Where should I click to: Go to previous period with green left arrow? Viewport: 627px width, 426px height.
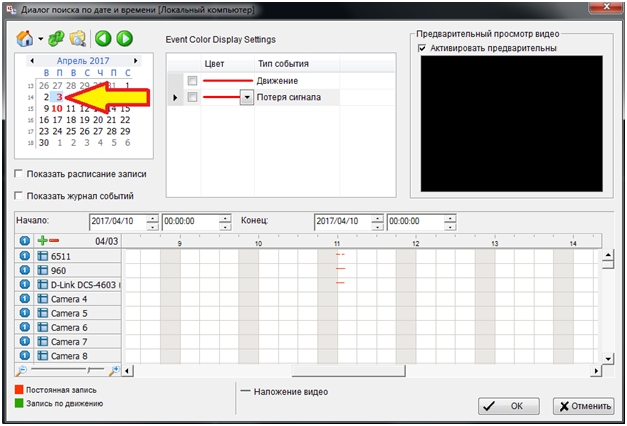click(x=103, y=39)
